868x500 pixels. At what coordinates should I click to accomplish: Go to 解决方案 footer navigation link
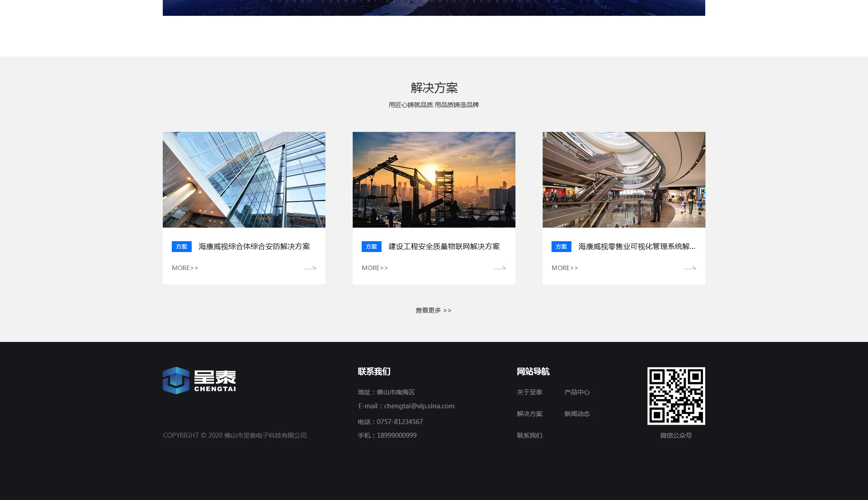[x=529, y=414]
